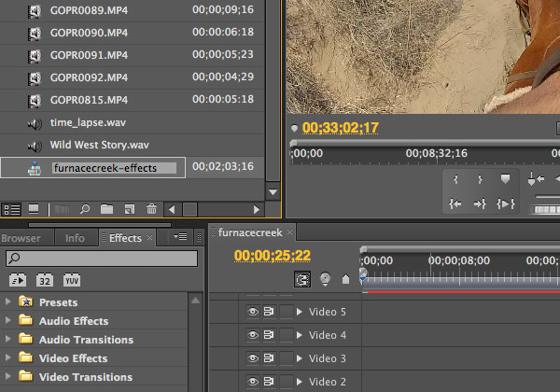Screen dimensions: 560x392
Task: Toggle Sync Lock on Video 5
Action: click(x=269, y=312)
